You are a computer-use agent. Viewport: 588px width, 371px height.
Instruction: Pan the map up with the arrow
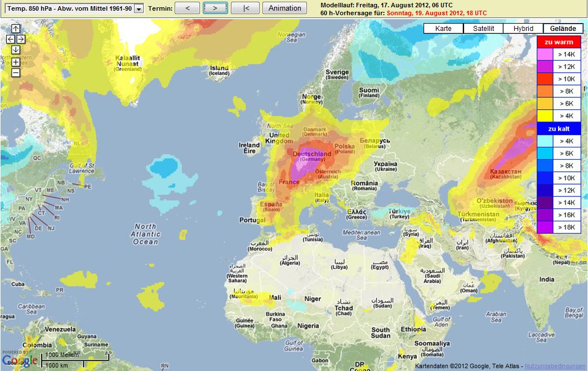pyautogui.click(x=16, y=29)
